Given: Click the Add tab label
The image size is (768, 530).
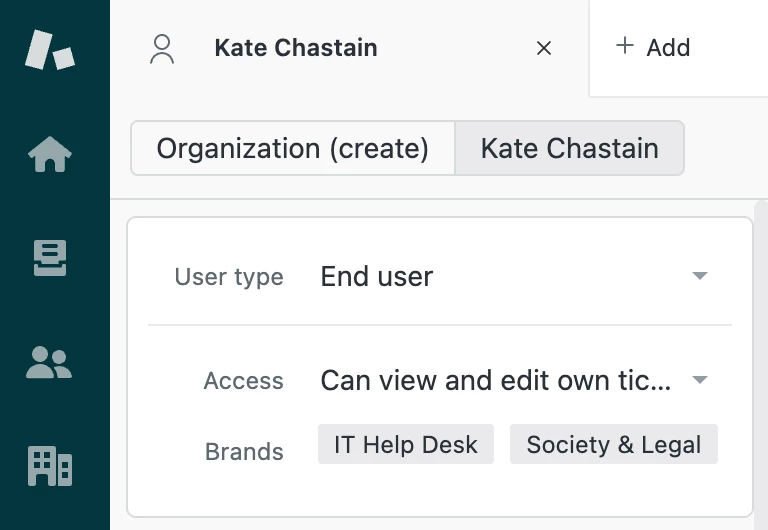Looking at the screenshot, I should tap(668, 48).
